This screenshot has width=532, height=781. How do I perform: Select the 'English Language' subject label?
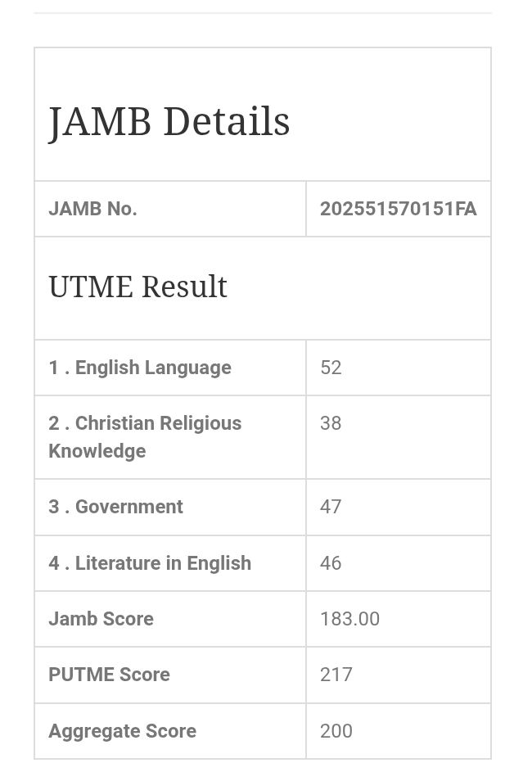(x=140, y=368)
